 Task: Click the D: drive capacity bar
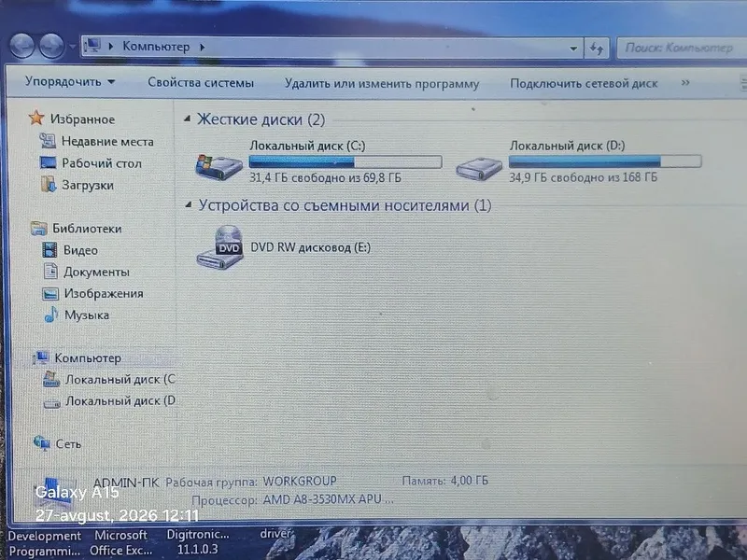coord(605,161)
